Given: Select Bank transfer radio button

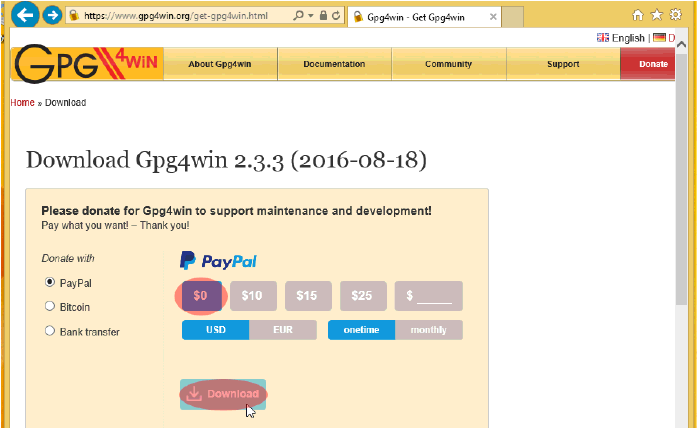Looking at the screenshot, I should [x=50, y=331].
